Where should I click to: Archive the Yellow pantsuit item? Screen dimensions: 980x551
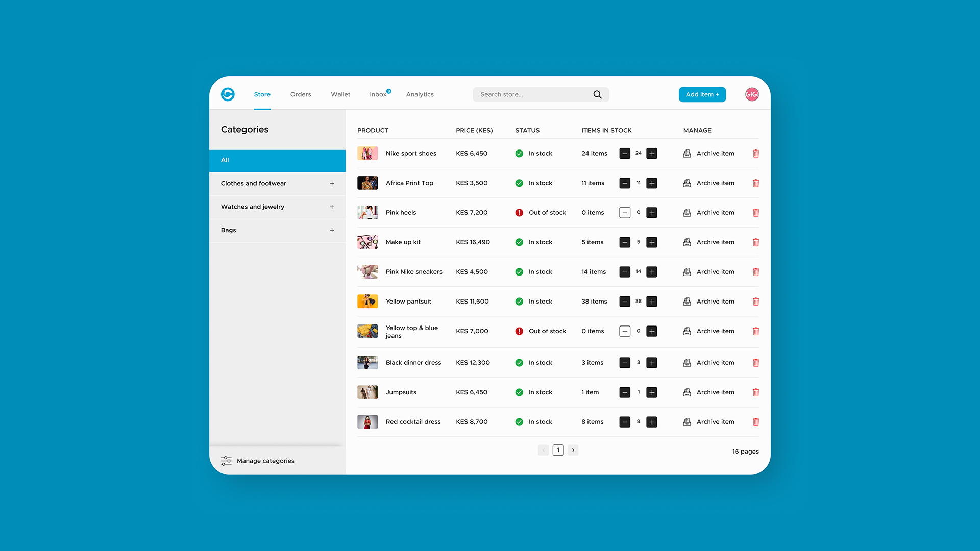pyautogui.click(x=709, y=302)
